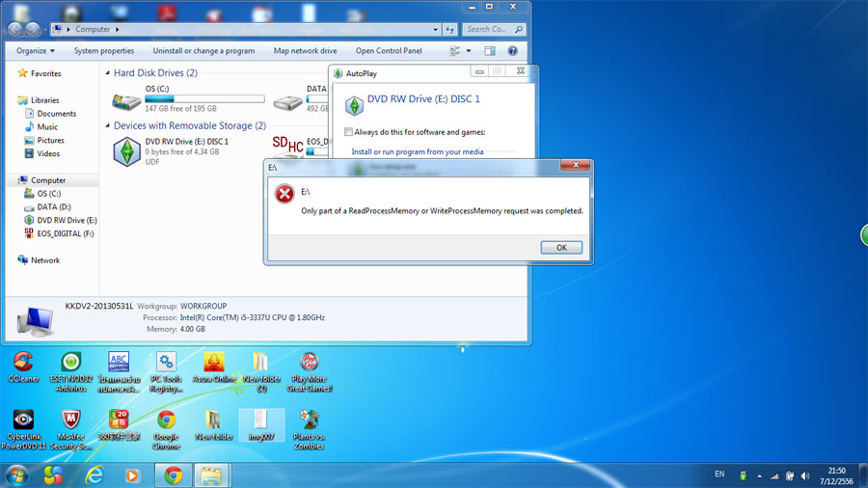Select Map network drive
The width and height of the screenshot is (868, 488).
click(305, 51)
